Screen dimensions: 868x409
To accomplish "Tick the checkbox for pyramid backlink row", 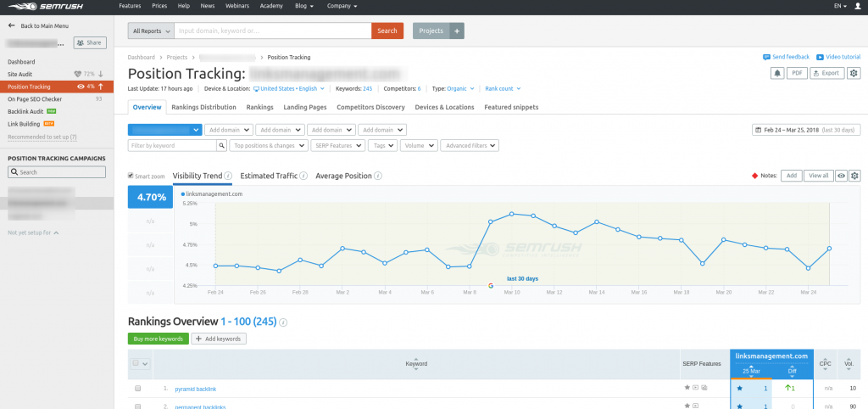I will [138, 389].
